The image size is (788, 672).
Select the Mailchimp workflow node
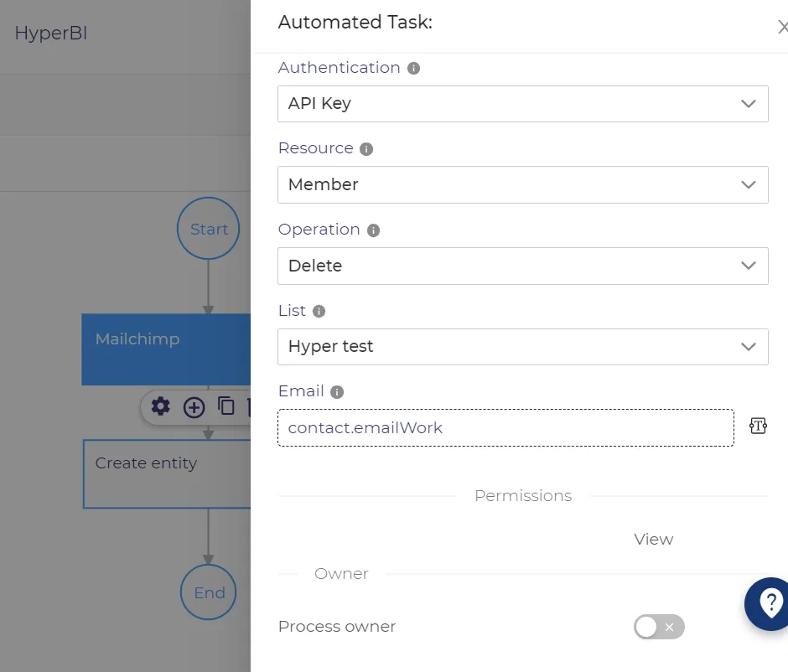(x=166, y=349)
